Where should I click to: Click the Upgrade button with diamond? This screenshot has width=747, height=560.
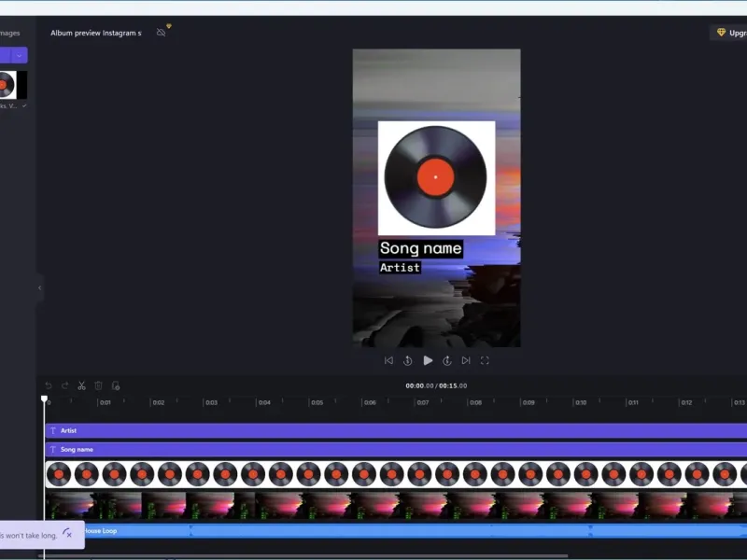(x=729, y=33)
